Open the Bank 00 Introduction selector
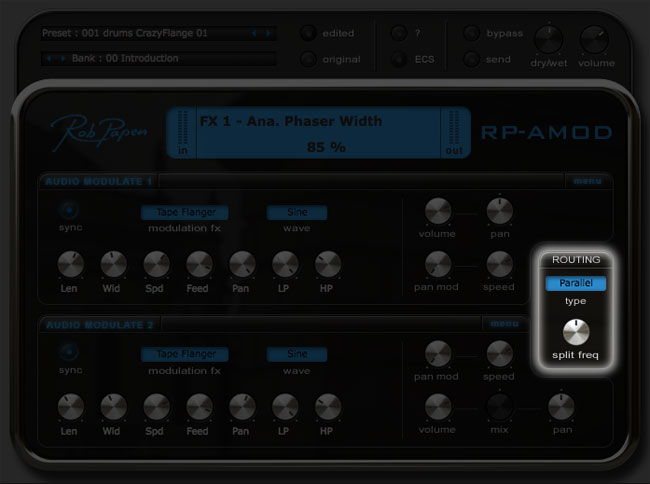This screenshot has width=650, height=484. tap(159, 58)
